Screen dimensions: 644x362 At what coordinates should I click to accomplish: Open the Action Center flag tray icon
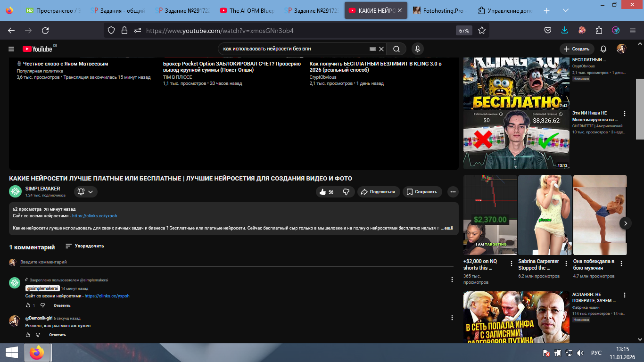tap(547, 353)
